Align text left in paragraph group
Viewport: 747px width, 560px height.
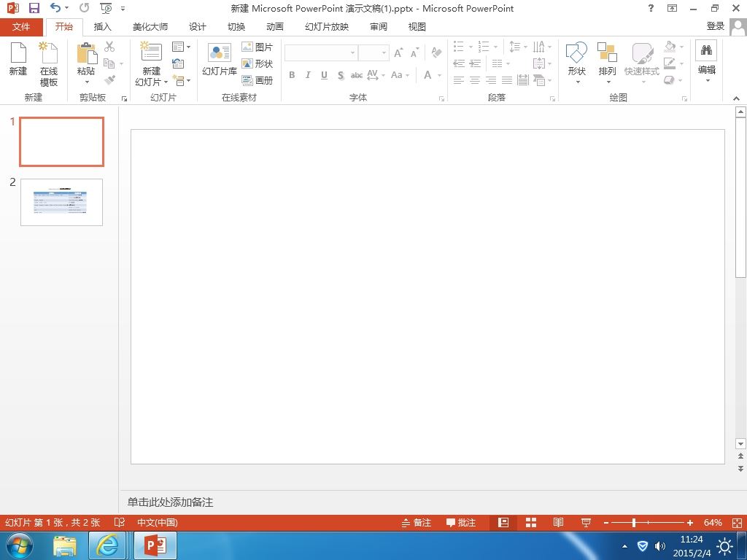coord(459,80)
